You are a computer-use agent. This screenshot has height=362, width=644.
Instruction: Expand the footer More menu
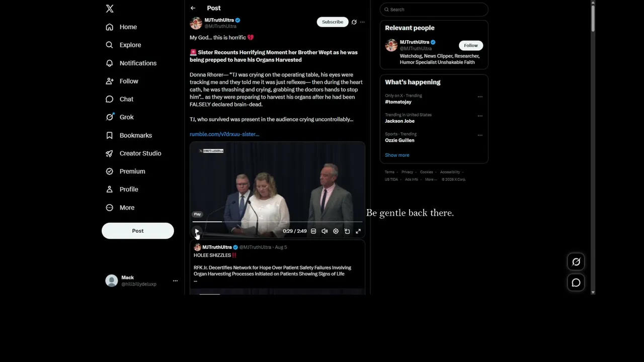click(431, 179)
